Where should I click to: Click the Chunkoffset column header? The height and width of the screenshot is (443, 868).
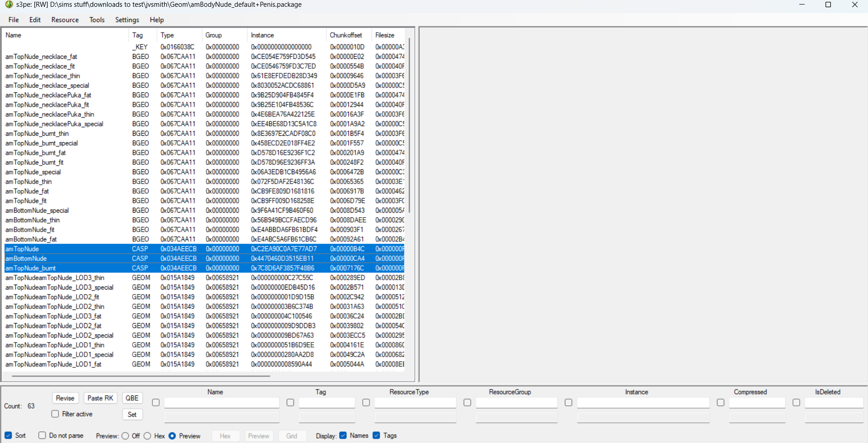pyautogui.click(x=349, y=35)
